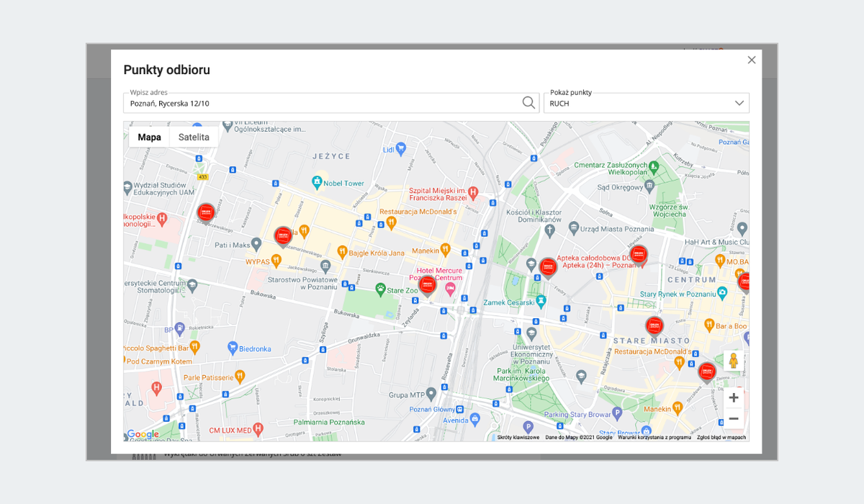Click the Szpital Miejski hospital icon
The width and height of the screenshot is (864, 504).
(473, 192)
